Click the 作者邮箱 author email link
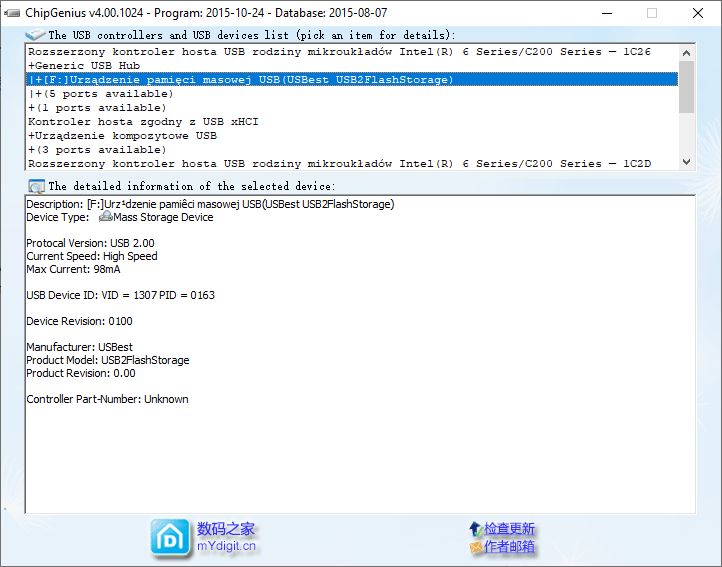Viewport: 722px width, 567px height. click(509, 547)
